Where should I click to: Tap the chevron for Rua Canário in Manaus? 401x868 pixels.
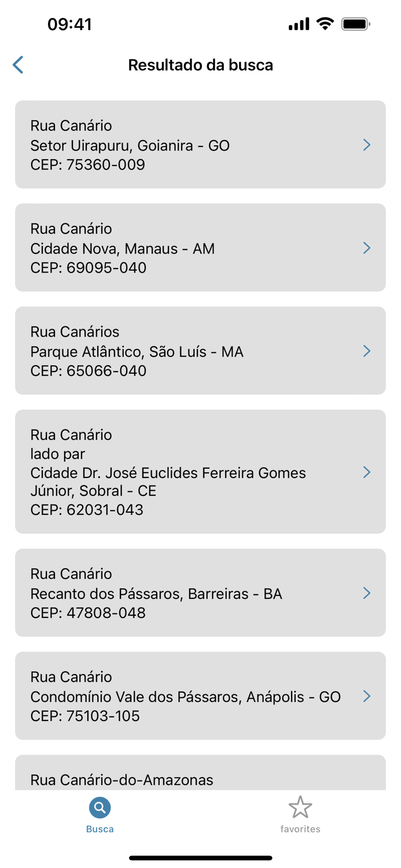[x=367, y=248]
